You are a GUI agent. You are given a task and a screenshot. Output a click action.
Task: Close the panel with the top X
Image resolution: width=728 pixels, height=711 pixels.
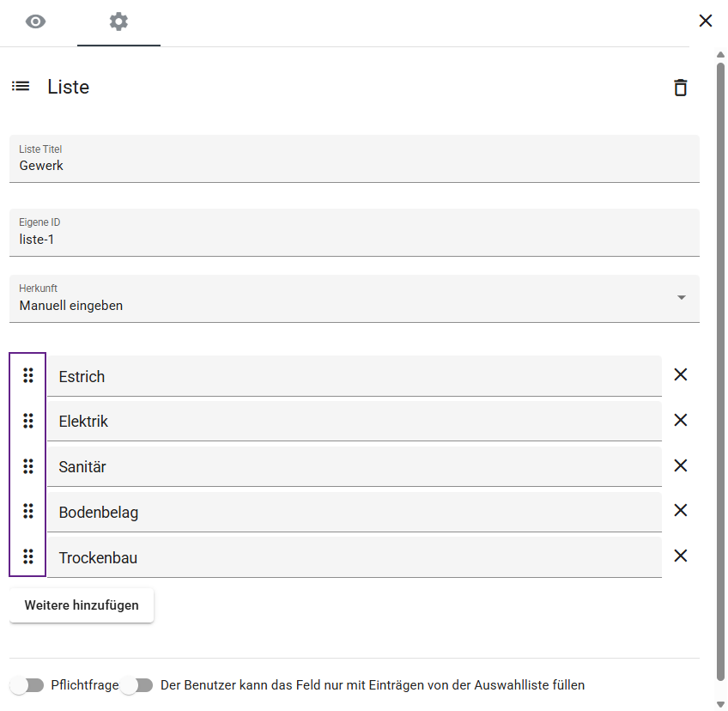coord(706,21)
